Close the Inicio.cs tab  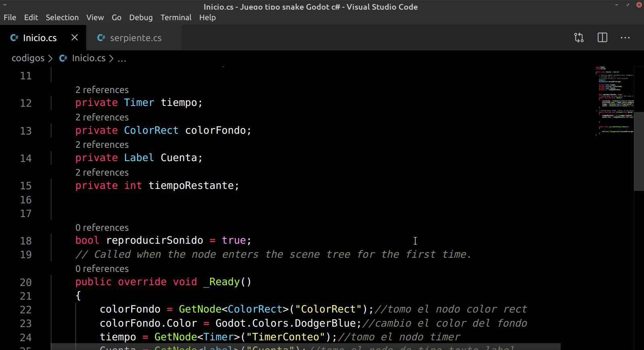click(x=75, y=37)
